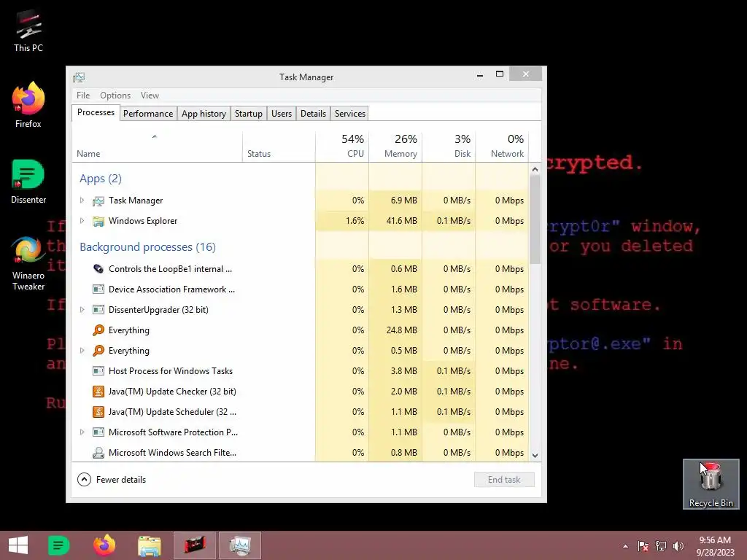Click the scrollbar up arrow
Screen dimensions: 747x560
[535, 169]
